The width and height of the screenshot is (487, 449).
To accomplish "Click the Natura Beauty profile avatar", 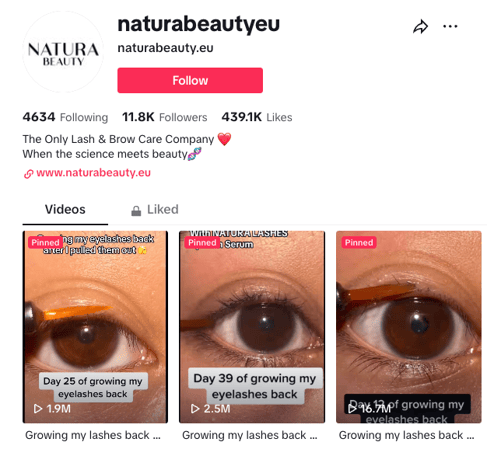I will pos(63,52).
